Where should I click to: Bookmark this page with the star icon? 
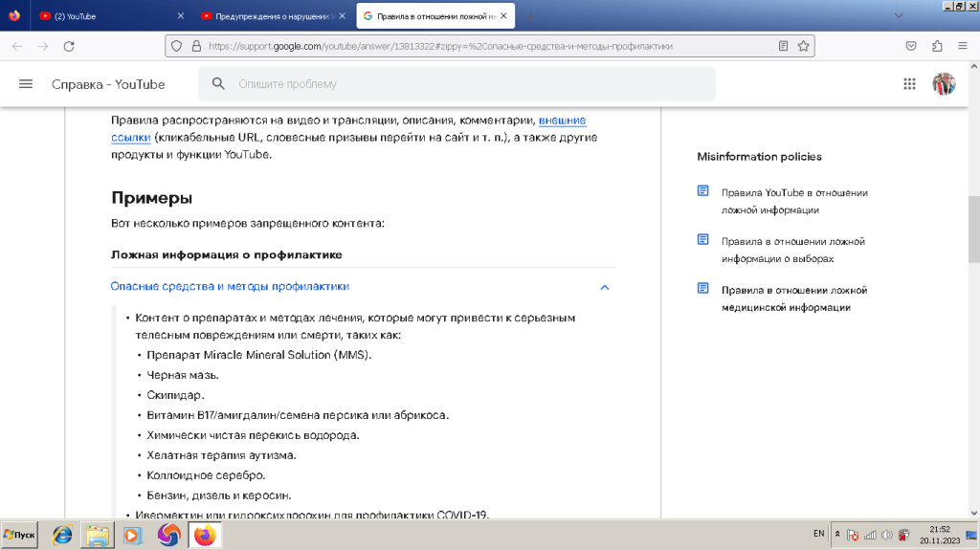pos(804,45)
